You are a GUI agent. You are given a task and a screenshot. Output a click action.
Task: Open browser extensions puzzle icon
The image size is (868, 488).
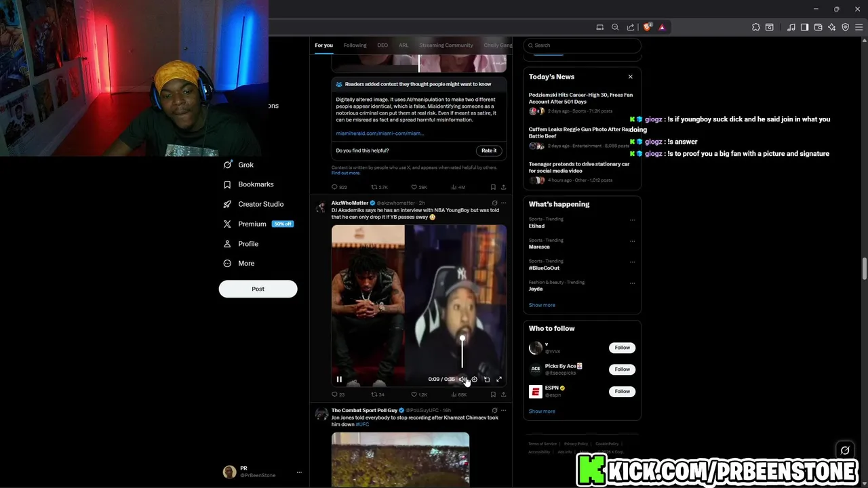(756, 27)
